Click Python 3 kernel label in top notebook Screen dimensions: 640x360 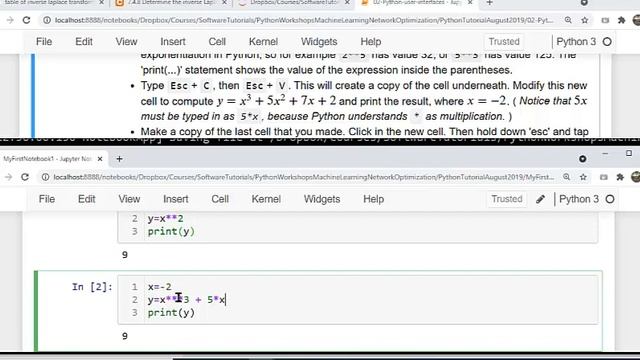pos(576,42)
